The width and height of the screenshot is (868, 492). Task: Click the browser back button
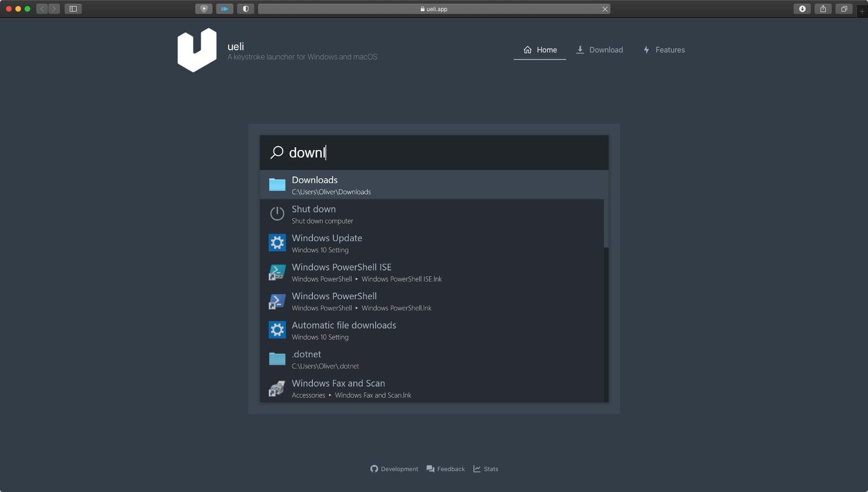coord(42,9)
